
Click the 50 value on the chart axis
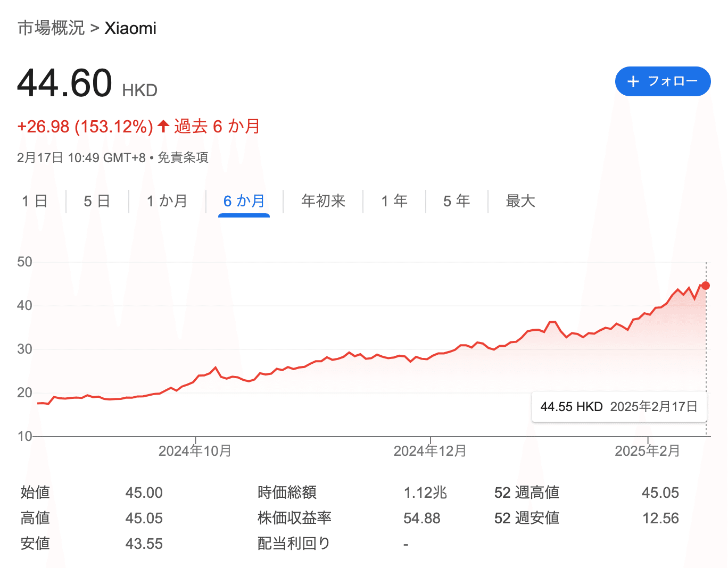click(x=24, y=262)
